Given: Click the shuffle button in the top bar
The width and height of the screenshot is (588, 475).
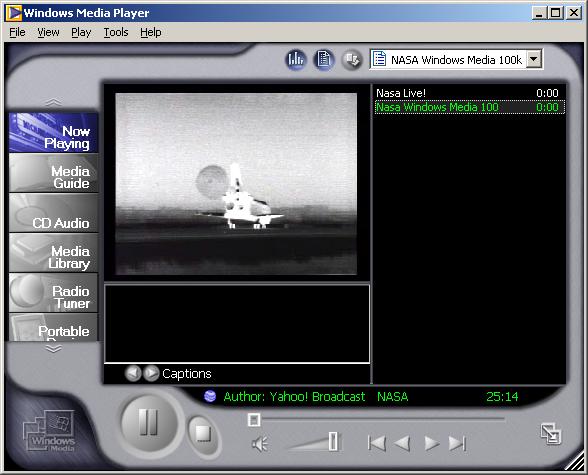Looking at the screenshot, I should tap(352, 59).
